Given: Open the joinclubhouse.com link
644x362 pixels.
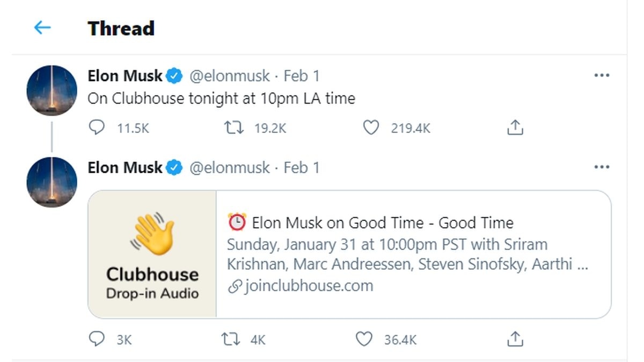Looking at the screenshot, I should pos(308,286).
